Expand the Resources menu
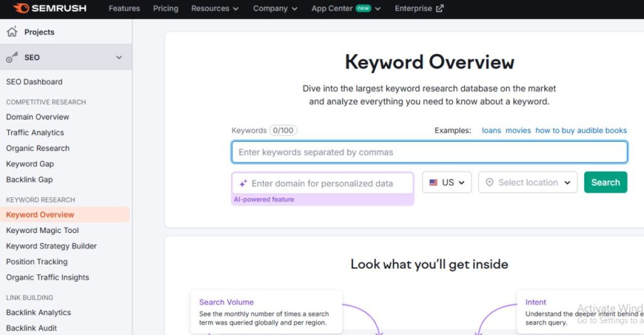 coord(215,9)
